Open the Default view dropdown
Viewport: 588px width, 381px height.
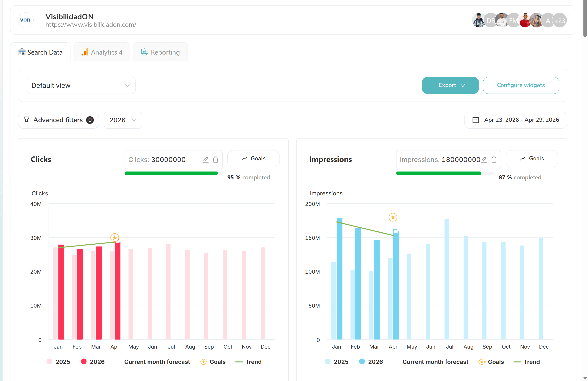coord(81,85)
